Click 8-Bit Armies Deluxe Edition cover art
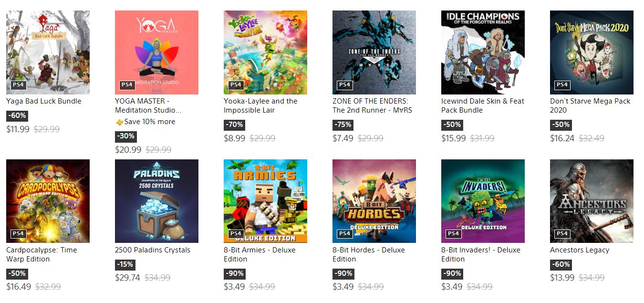The height and width of the screenshot is (303, 644). 265,201
